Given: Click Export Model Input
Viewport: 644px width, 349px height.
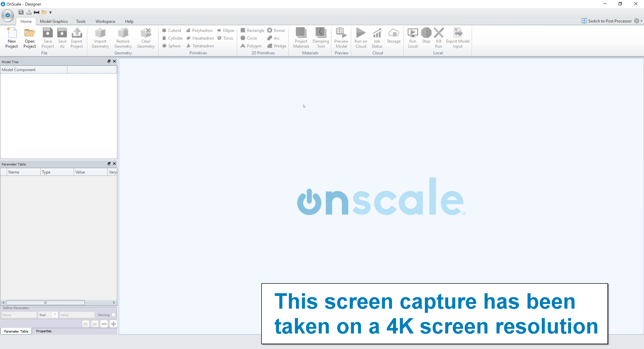Looking at the screenshot, I should click(x=458, y=38).
